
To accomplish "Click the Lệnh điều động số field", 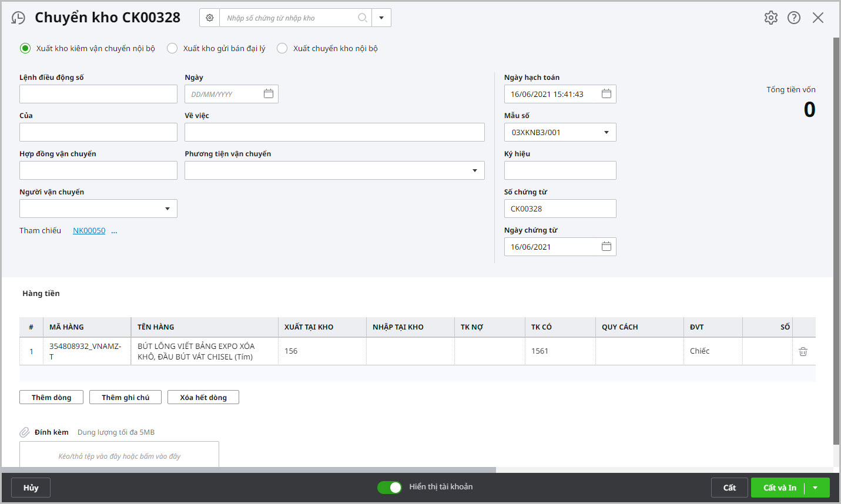I will coord(98,94).
